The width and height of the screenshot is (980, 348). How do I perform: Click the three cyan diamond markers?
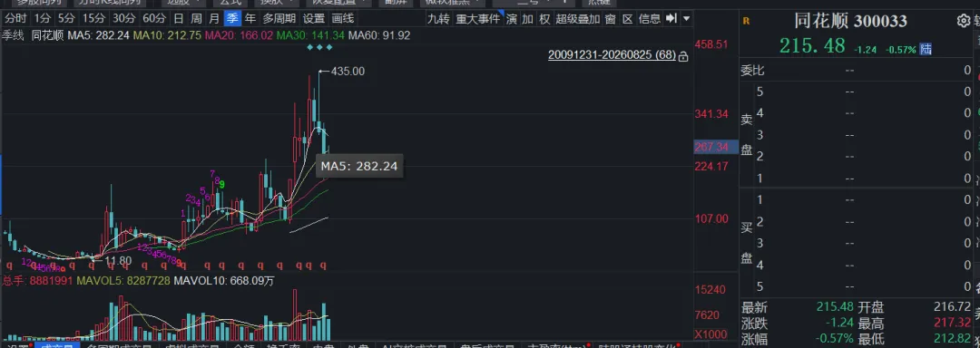pos(319,47)
